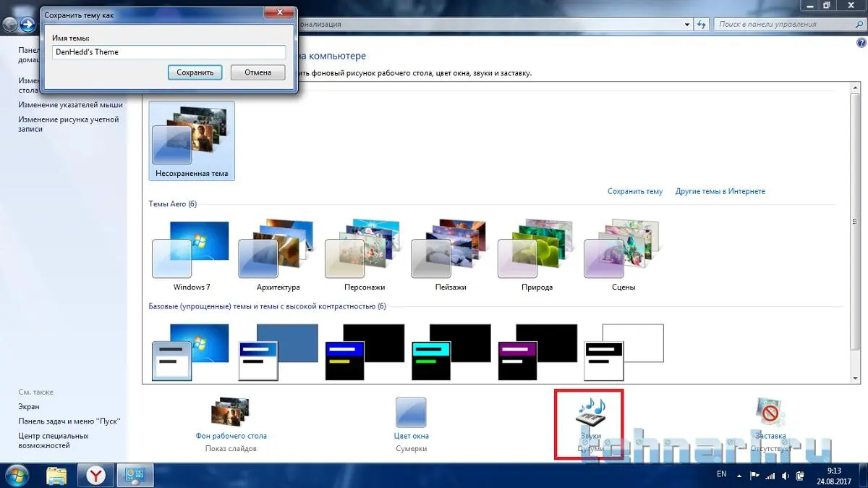Click the Темы Aero (6) heading
868x488 pixels.
coord(173,204)
